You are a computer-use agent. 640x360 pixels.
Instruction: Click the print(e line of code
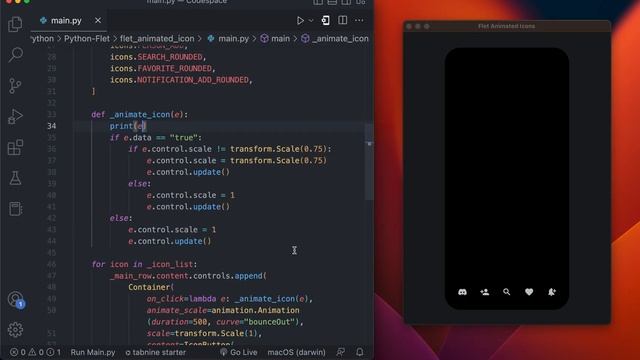(128, 126)
